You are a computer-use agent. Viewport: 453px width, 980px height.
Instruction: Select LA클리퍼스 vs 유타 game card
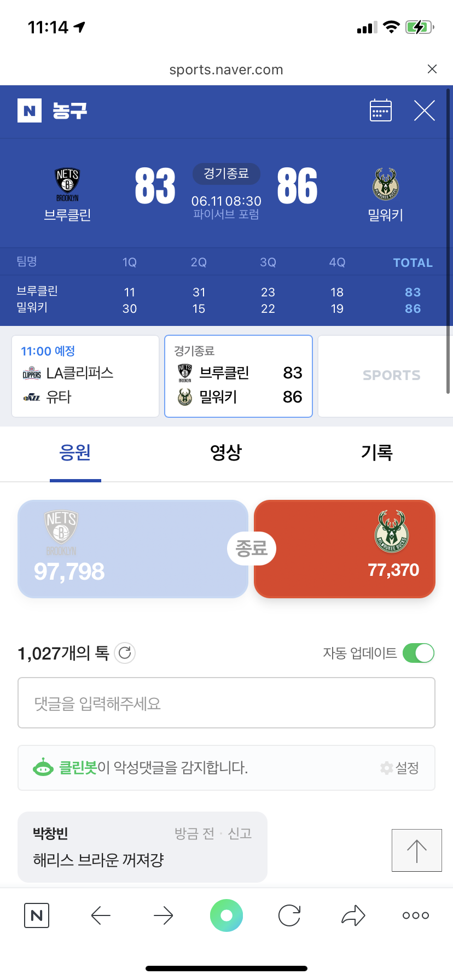tap(85, 376)
